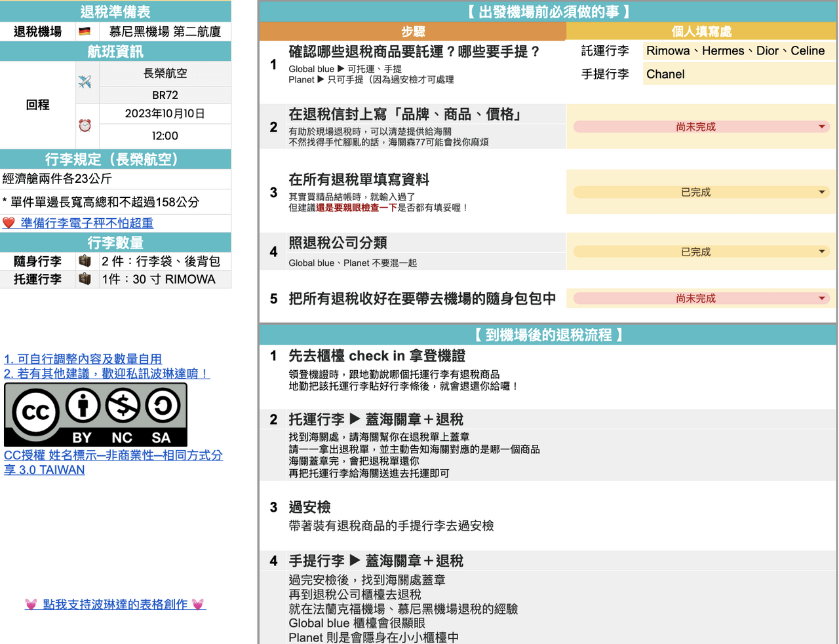Viewport: 839px width, 644px height.
Task: Click the airplane icon next to 長榮航空
Action: 85,82
